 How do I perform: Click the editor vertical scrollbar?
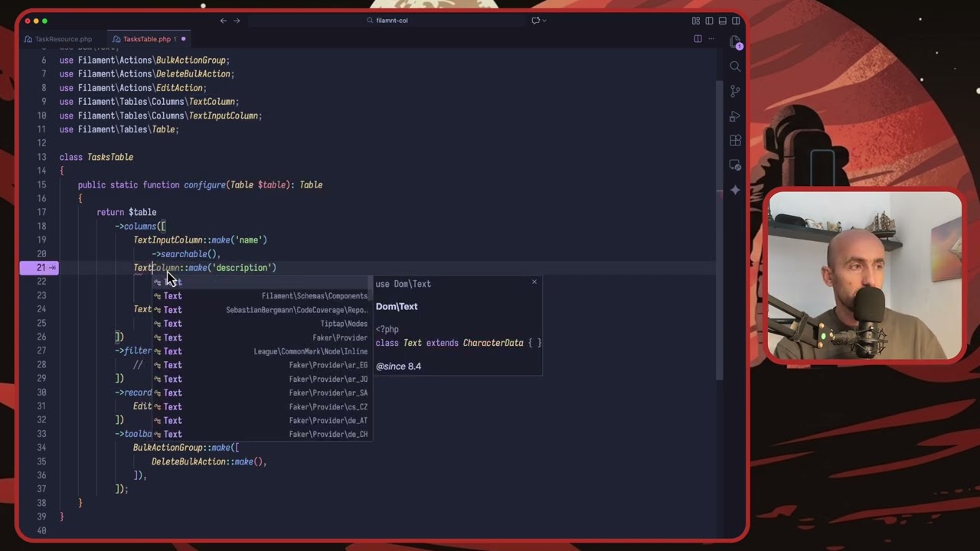tap(719, 230)
